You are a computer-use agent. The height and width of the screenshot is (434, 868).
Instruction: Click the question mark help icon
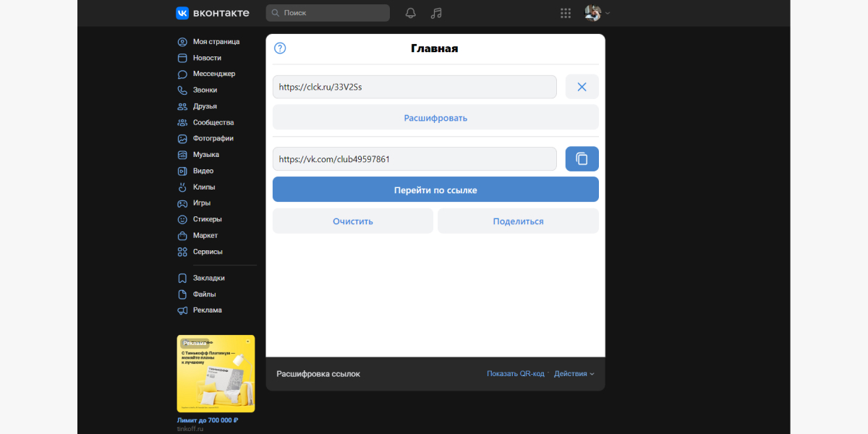click(280, 48)
